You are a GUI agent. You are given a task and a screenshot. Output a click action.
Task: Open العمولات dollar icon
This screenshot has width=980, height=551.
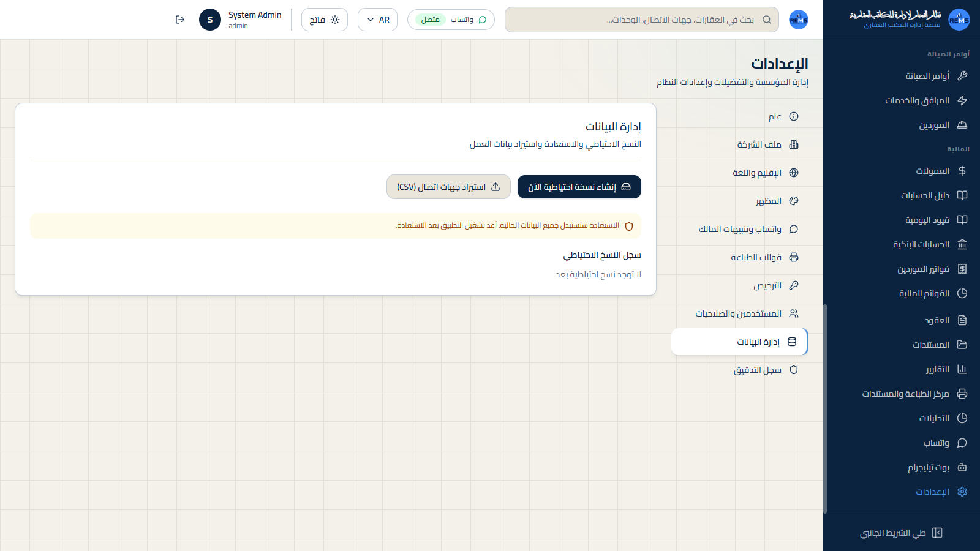coord(962,171)
